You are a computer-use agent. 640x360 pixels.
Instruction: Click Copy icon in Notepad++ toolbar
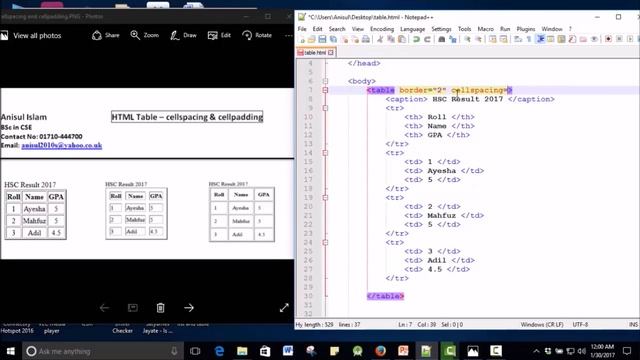[391, 40]
